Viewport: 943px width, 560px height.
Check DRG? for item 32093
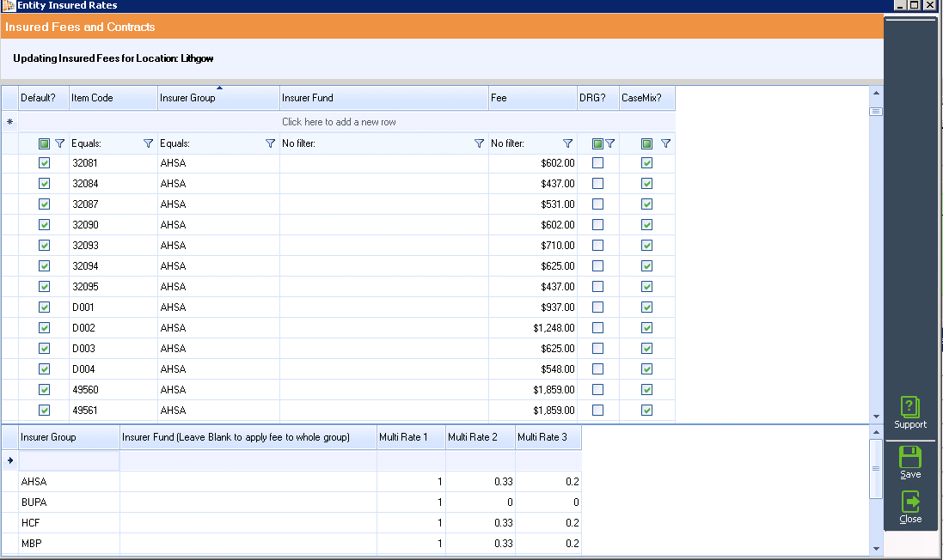(x=597, y=245)
